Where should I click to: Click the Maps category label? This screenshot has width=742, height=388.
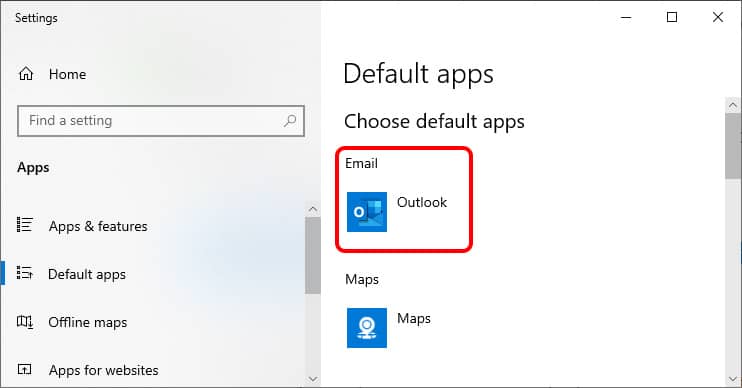[x=362, y=279]
